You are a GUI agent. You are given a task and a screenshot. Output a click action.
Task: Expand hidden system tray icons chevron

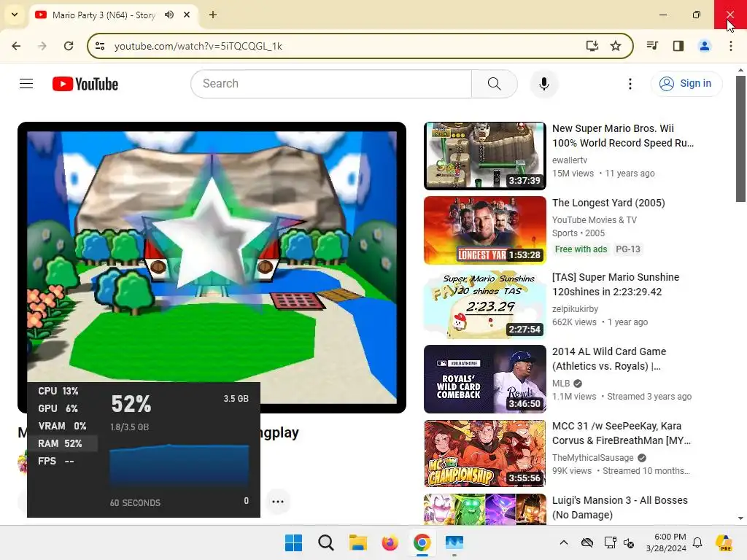coord(564,542)
